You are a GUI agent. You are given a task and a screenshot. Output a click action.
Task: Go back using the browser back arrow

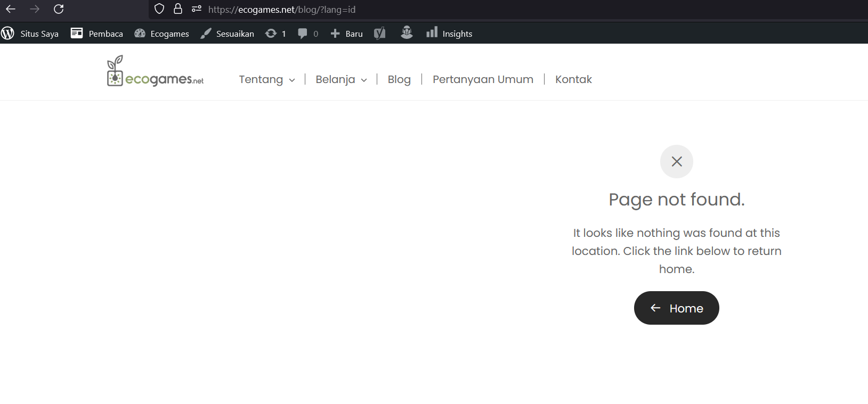point(11,9)
